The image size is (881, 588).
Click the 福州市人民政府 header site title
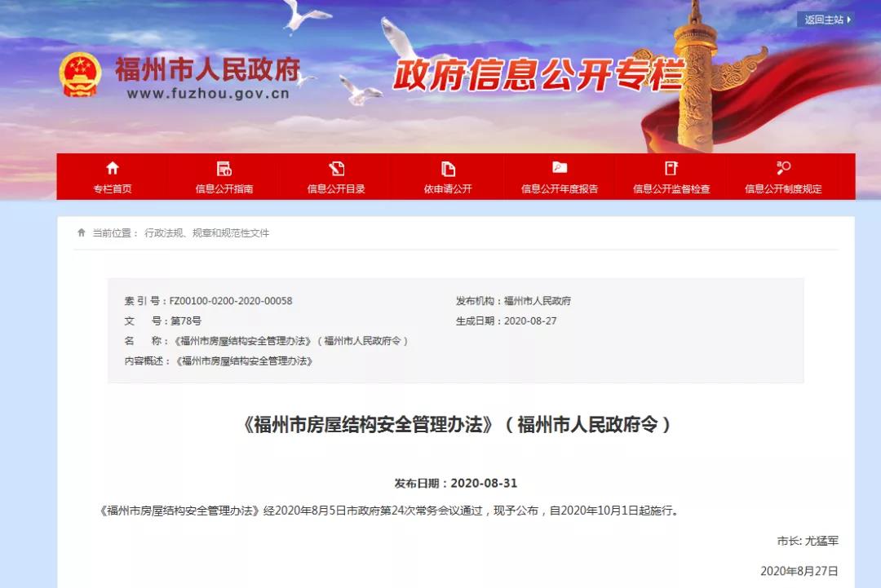[207, 69]
